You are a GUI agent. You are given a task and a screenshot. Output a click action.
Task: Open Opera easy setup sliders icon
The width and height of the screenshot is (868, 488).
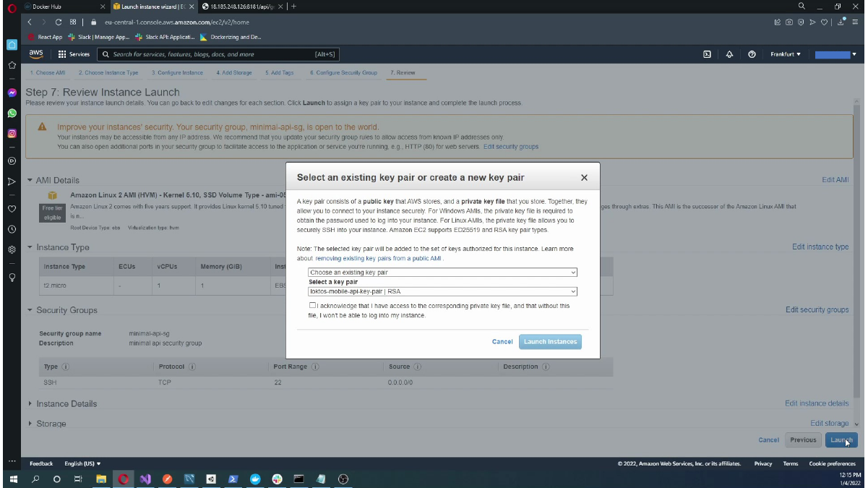coord(856,22)
